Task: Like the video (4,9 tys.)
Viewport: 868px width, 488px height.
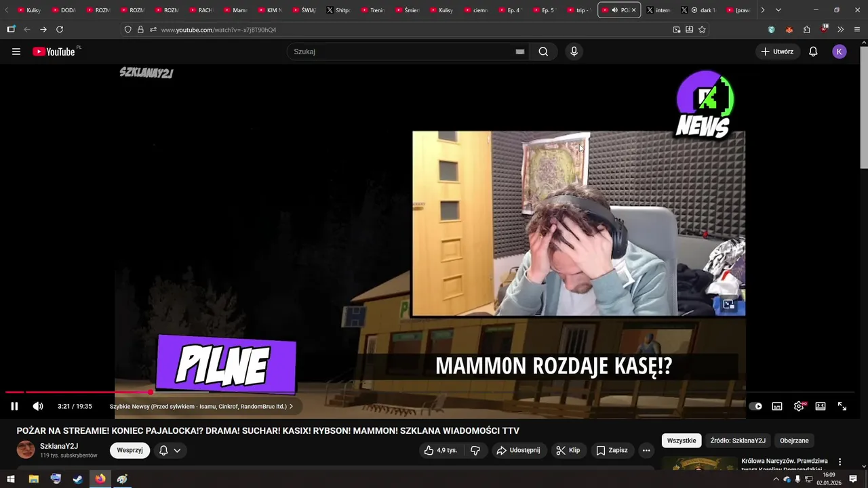Action: point(441,450)
